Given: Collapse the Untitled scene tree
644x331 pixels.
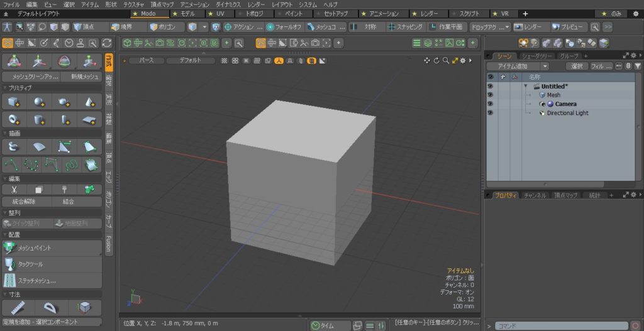Looking at the screenshot, I should [526, 86].
